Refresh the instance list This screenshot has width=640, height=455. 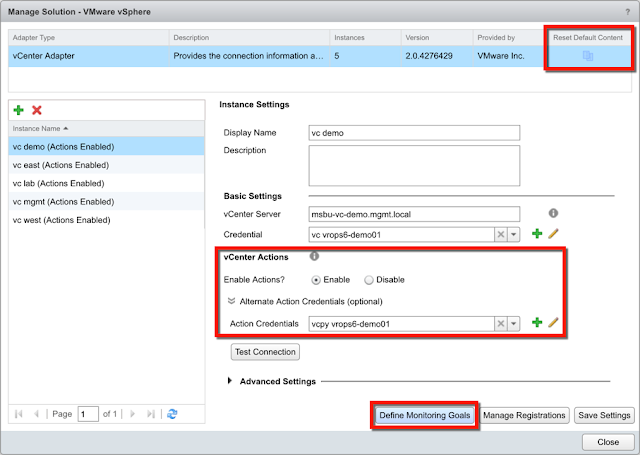[172, 414]
